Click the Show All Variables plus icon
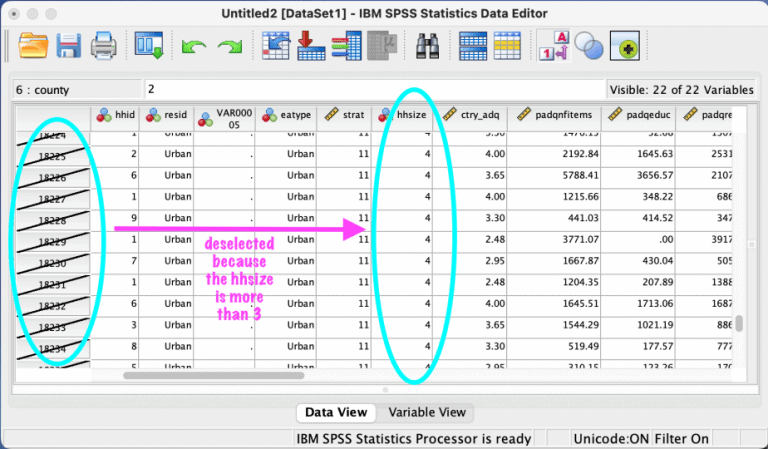This screenshot has height=449, width=768. coord(627,46)
